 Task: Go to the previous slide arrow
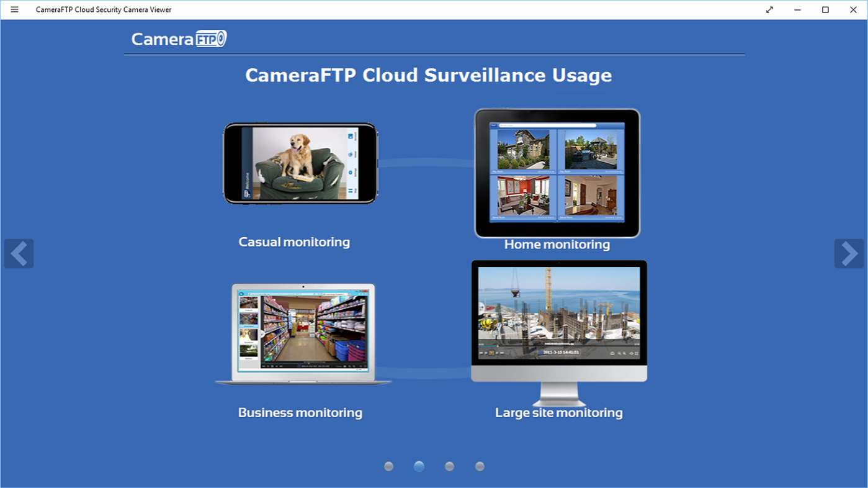coord(19,253)
